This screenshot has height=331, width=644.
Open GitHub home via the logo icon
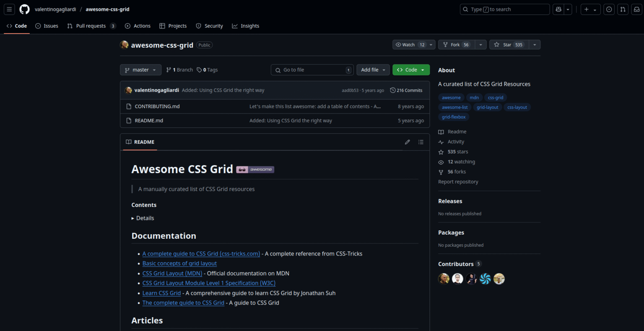pos(24,9)
